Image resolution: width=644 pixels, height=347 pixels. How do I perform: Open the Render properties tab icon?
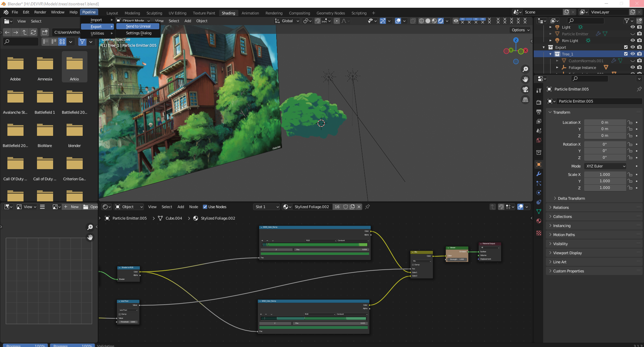[539, 102]
